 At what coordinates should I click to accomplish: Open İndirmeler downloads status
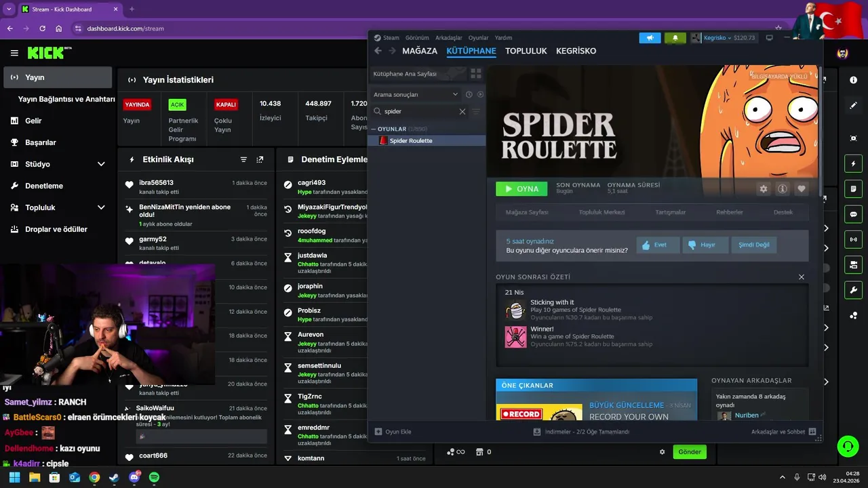[581, 432]
